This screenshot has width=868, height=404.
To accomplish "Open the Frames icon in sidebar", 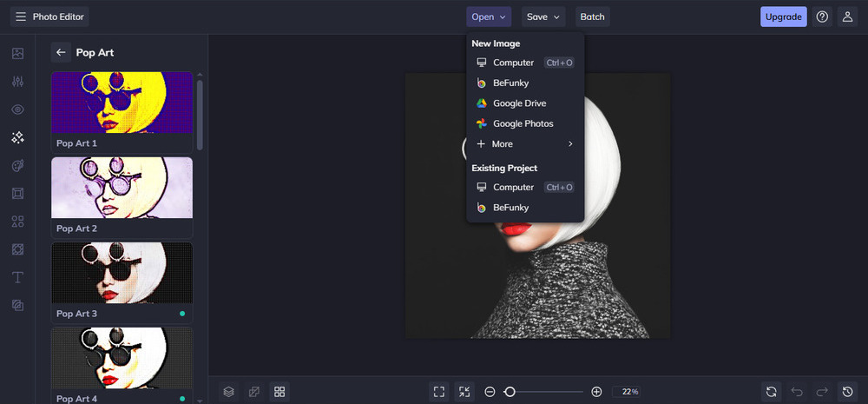I will click(x=17, y=193).
